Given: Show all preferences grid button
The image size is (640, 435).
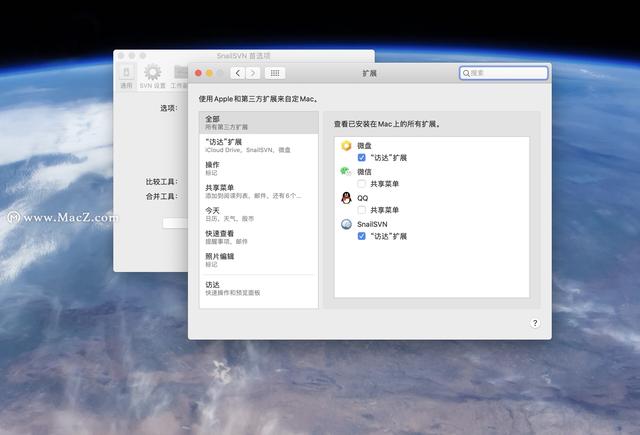Looking at the screenshot, I should coord(275,73).
